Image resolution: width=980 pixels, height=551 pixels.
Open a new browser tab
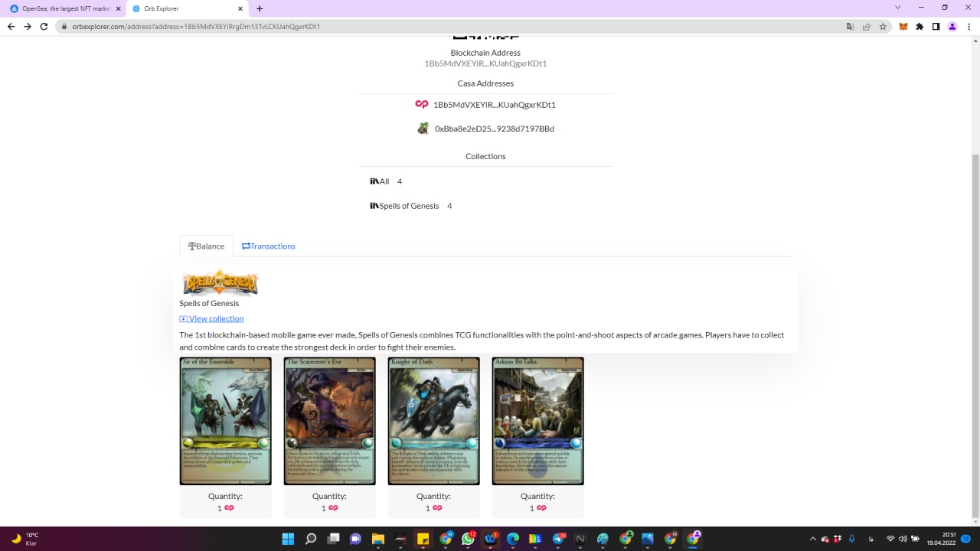(260, 8)
